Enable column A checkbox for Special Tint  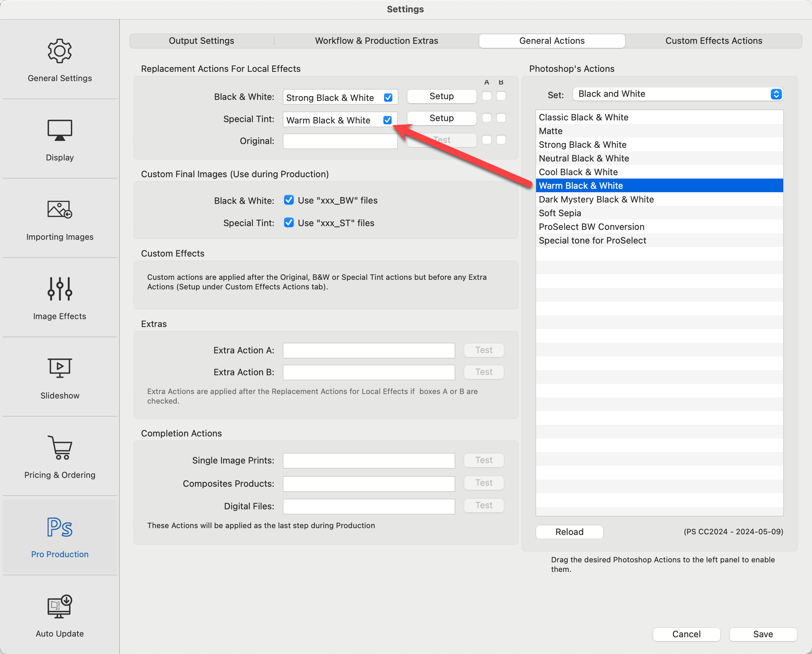[487, 118]
